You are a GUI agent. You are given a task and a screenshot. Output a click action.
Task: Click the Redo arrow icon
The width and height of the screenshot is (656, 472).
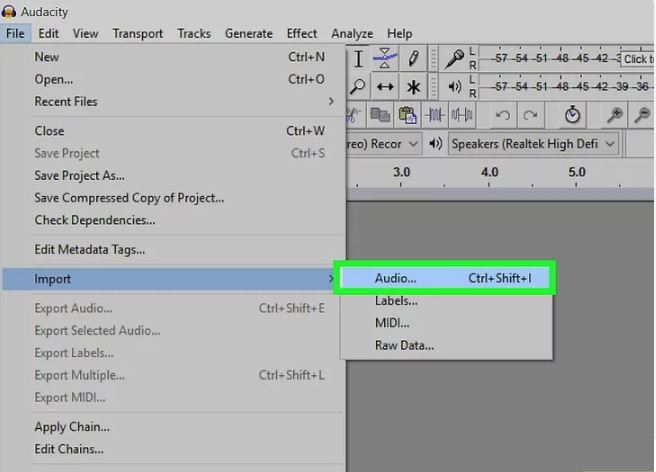(x=530, y=115)
